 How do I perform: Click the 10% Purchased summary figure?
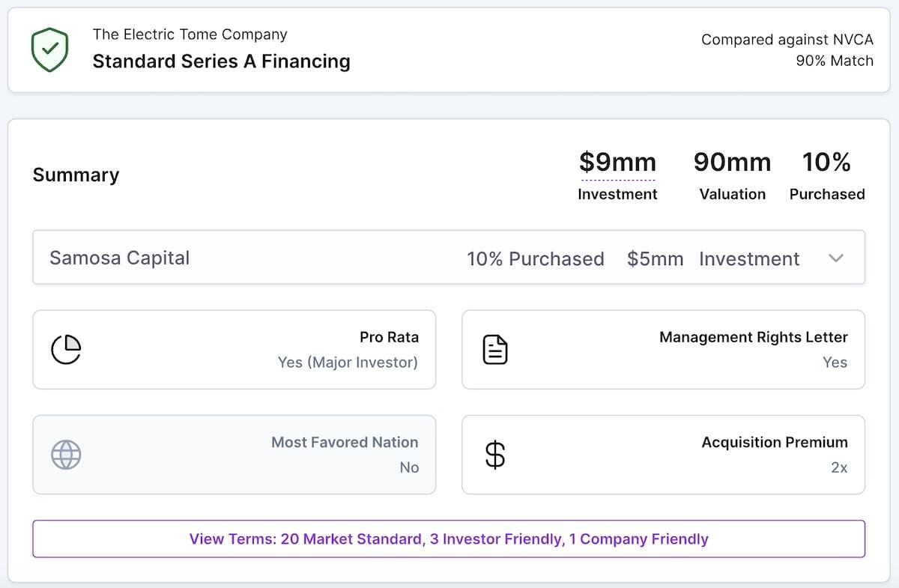[826, 163]
